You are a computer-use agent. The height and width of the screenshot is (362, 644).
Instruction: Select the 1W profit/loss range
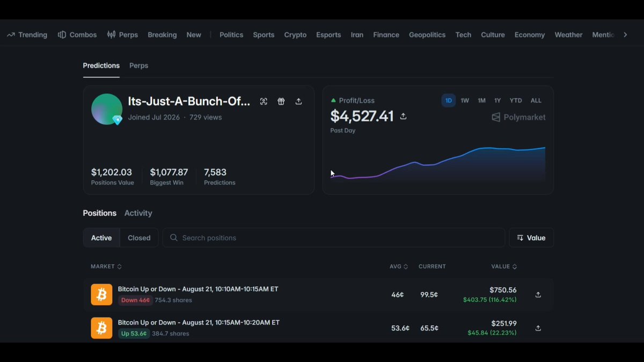pyautogui.click(x=465, y=100)
